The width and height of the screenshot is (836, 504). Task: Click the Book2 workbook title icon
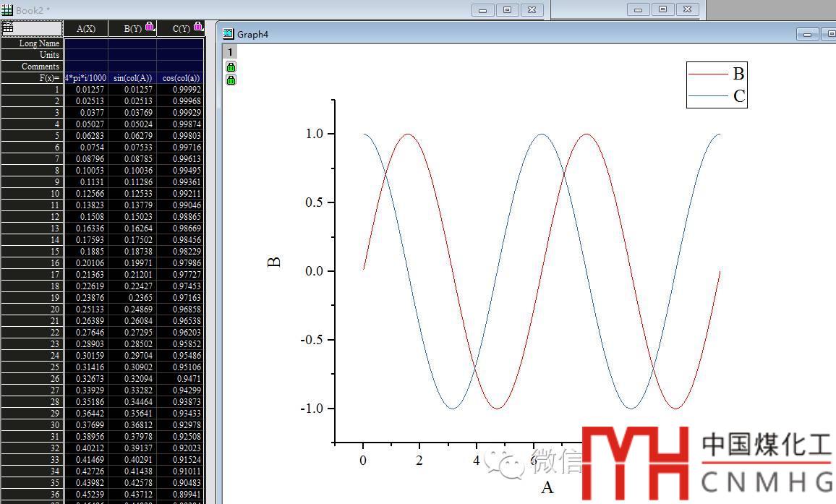tap(7, 10)
